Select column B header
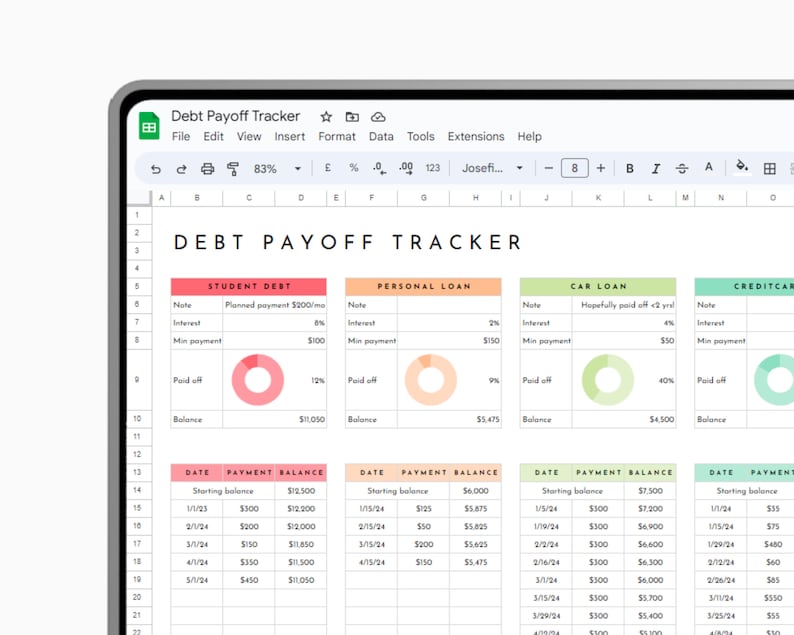 197,198
